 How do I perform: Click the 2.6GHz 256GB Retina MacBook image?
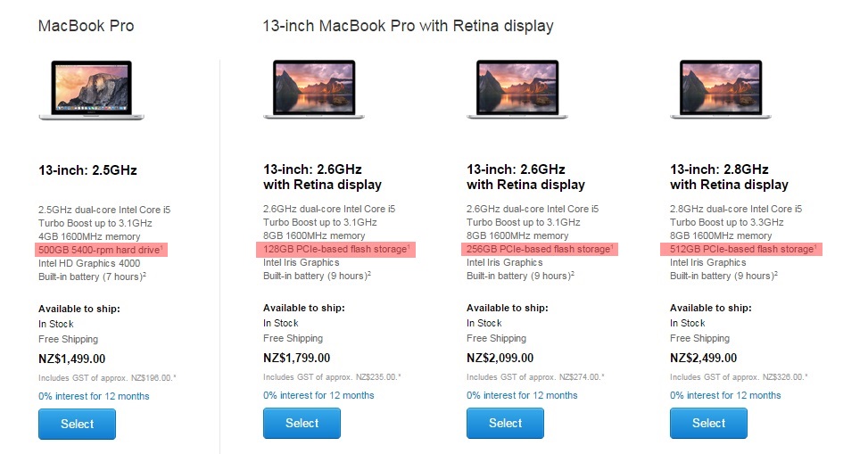click(x=515, y=89)
